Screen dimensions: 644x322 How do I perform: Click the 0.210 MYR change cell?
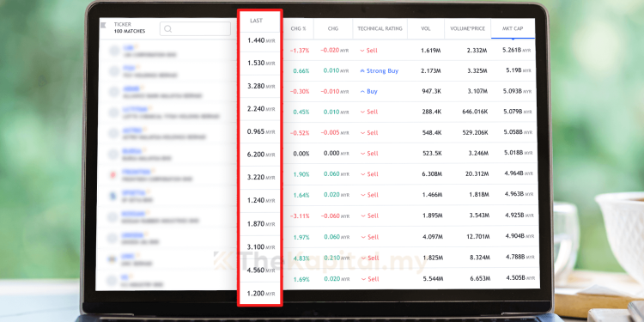point(337,258)
